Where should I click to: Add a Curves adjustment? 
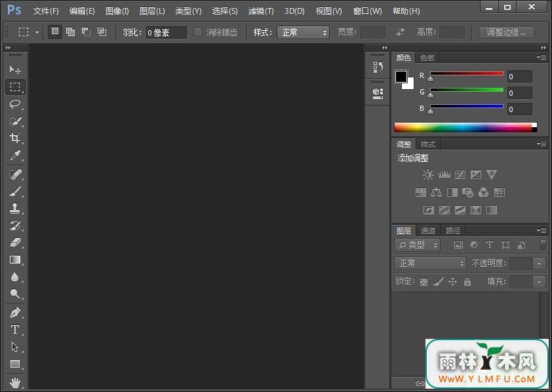[x=460, y=174]
